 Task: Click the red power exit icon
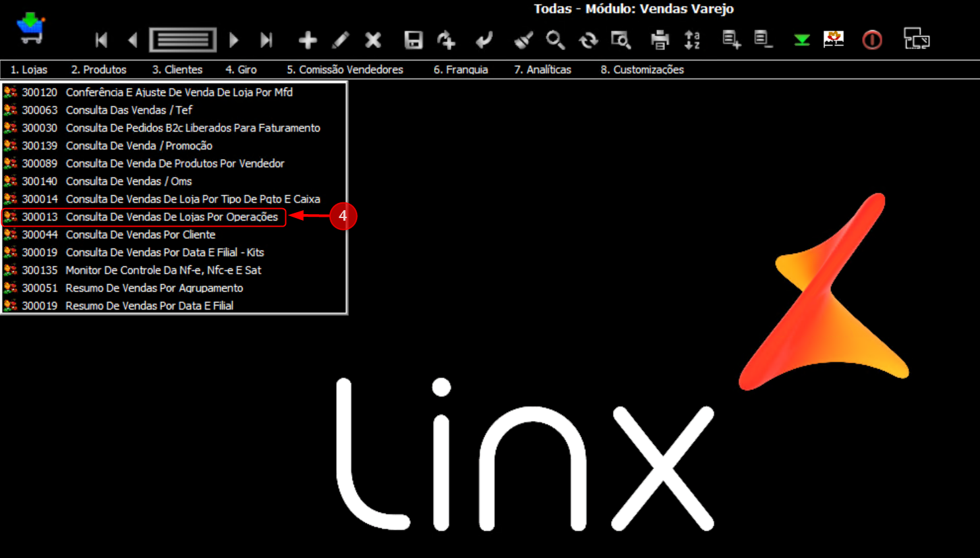(872, 40)
